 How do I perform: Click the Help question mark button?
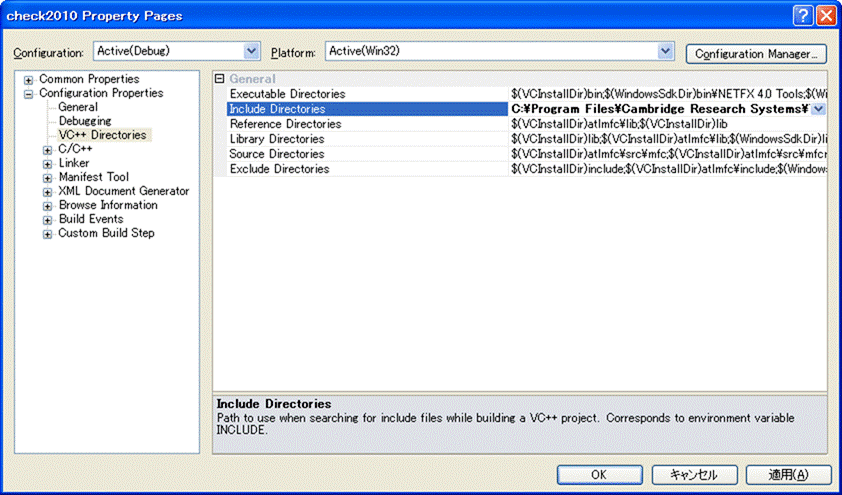pyautogui.click(x=803, y=15)
